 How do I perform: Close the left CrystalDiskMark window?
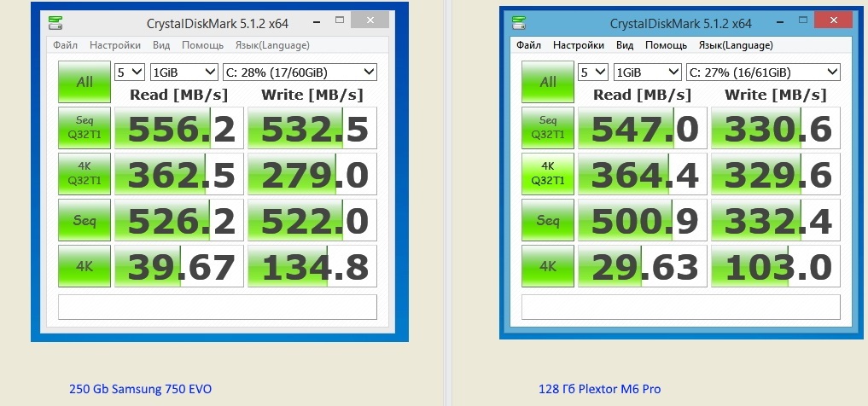tap(370, 20)
